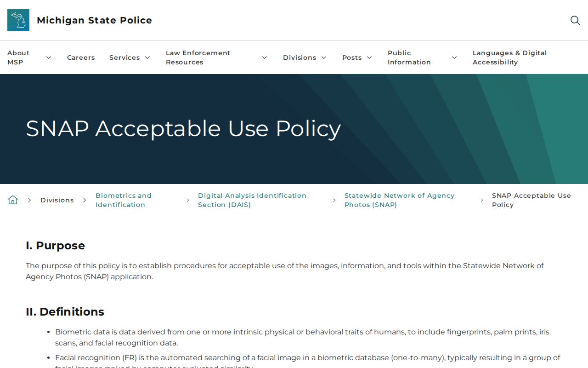Open the Services menu item
This screenshot has width=588, height=368.
124,57
